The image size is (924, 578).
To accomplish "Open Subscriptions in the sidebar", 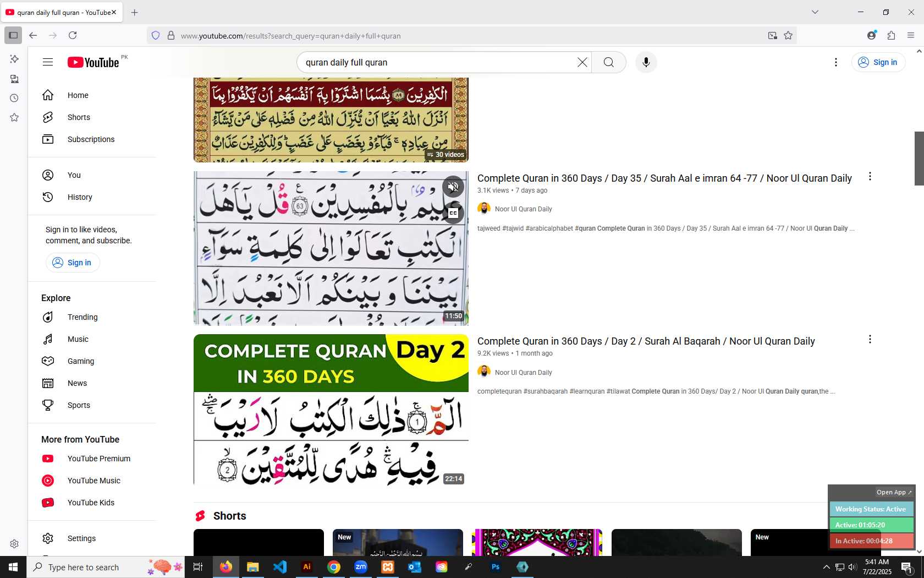I will (x=92, y=139).
